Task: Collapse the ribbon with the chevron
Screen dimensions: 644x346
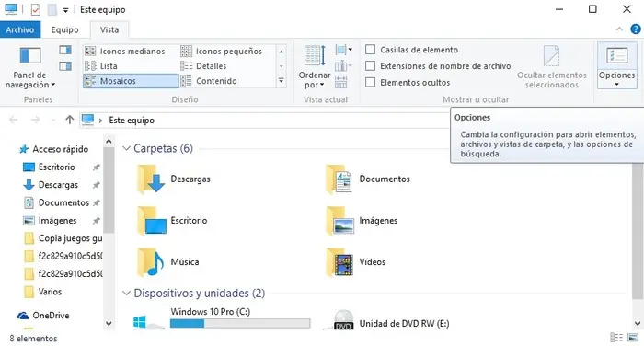Action: tap(619, 29)
